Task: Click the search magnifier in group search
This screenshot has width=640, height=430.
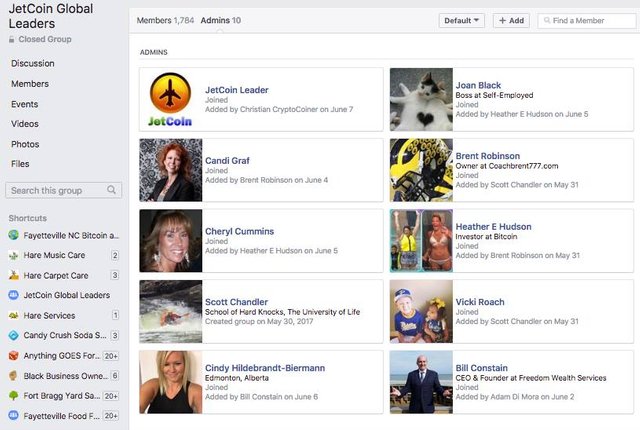Action: pos(111,190)
